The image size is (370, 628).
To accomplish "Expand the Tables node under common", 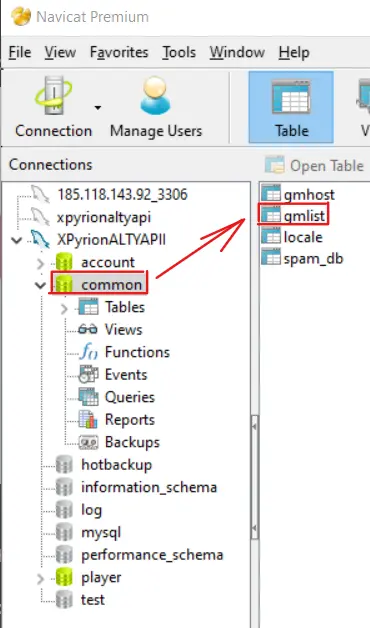I will [x=64, y=308].
